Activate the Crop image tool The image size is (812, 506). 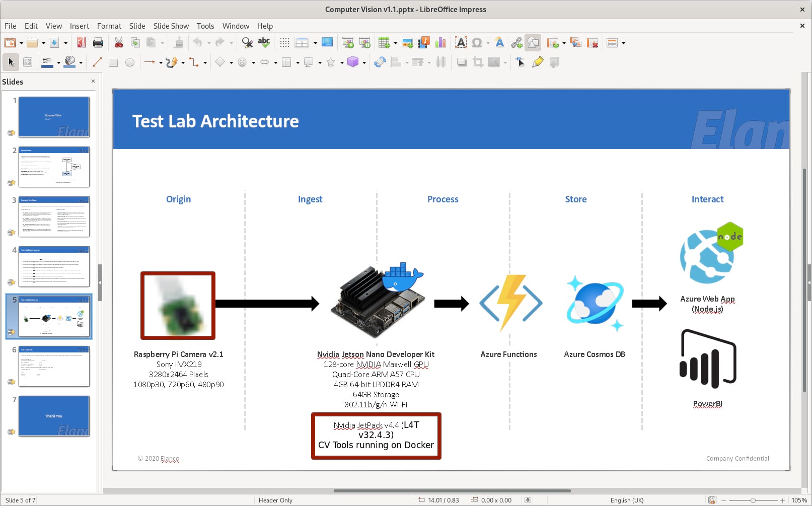[x=478, y=62]
